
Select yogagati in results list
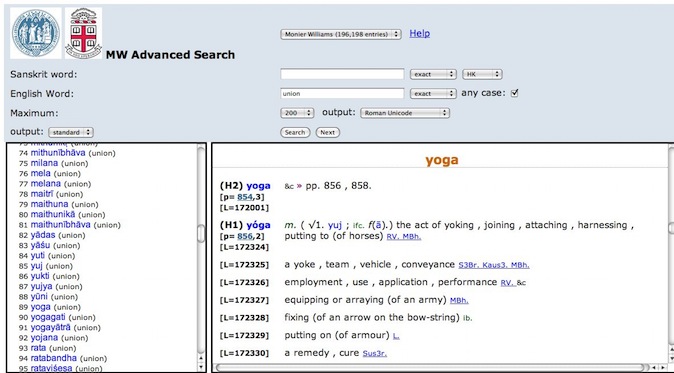48,317
